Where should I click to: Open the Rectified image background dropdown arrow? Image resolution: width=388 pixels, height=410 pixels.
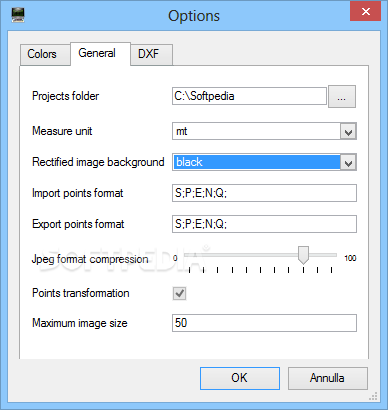[x=348, y=162]
